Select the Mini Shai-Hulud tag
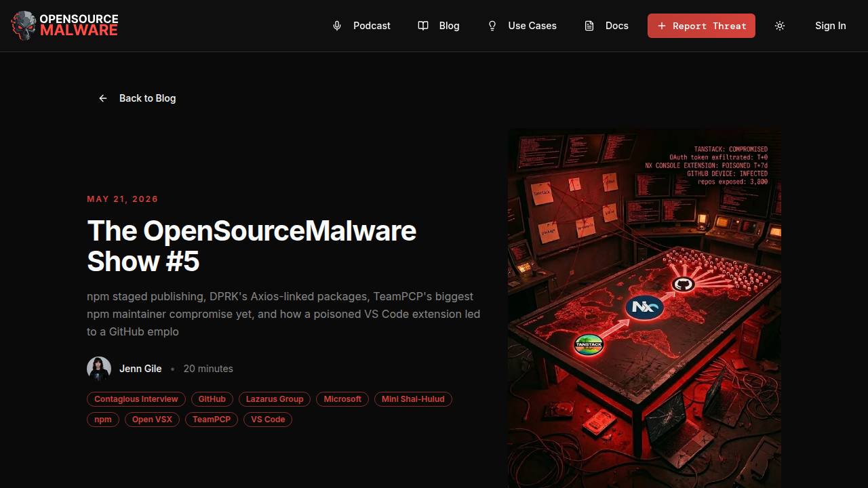Screen dimensions: 868x488 point(413,399)
